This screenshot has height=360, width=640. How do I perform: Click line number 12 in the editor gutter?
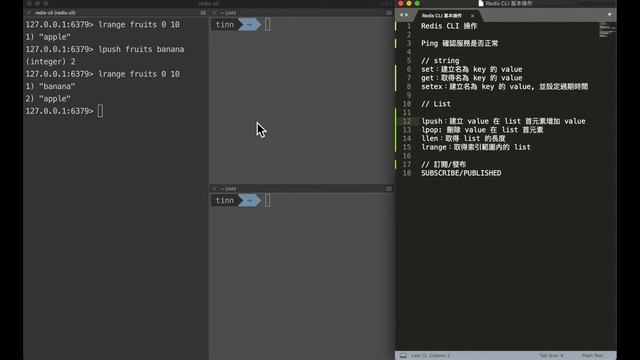(407, 121)
